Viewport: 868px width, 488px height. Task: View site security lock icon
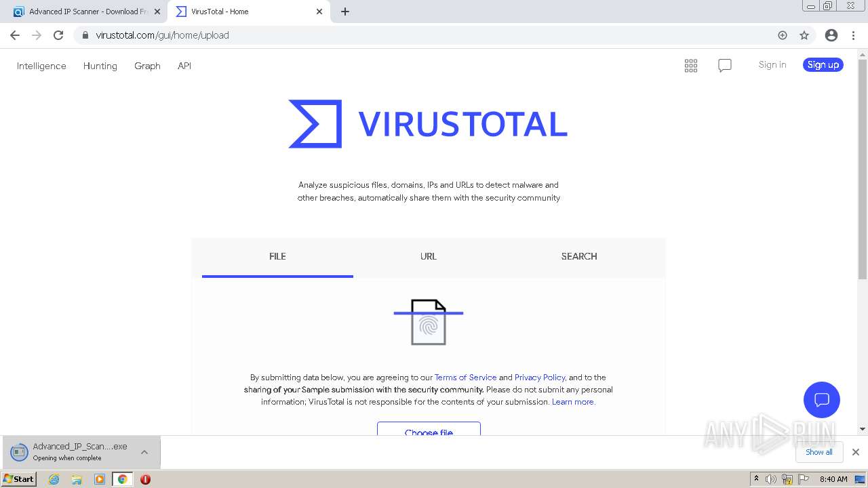click(85, 35)
